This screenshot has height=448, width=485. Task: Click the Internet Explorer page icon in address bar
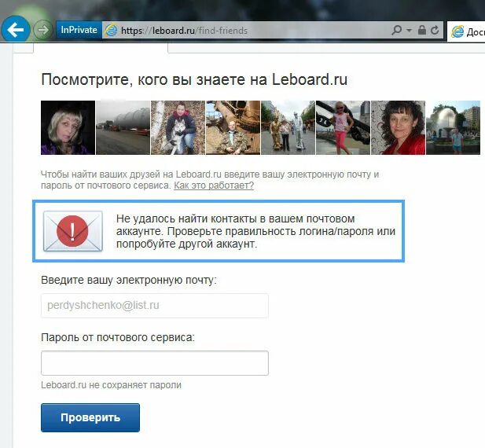[x=111, y=31]
